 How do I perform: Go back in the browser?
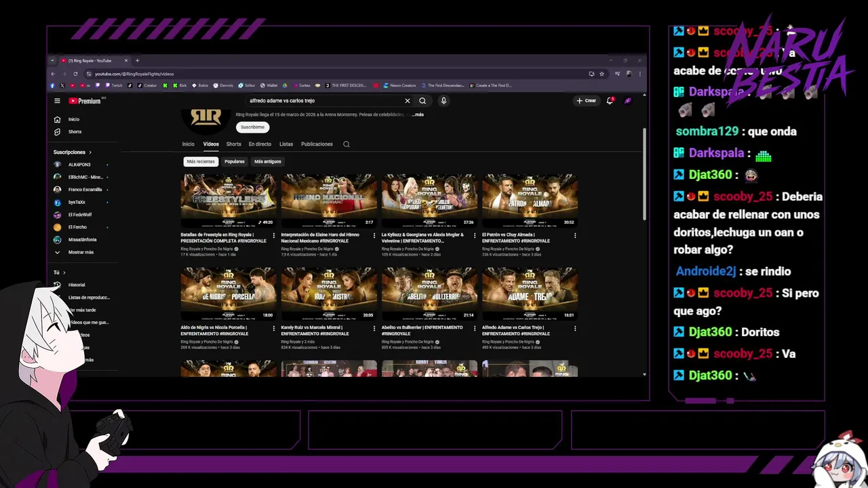click(53, 74)
